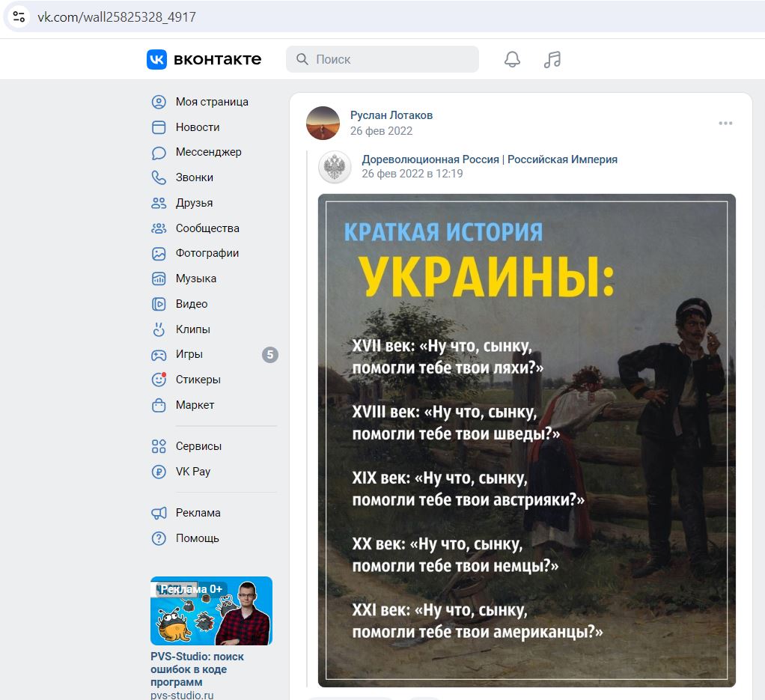The width and height of the screenshot is (765, 700).
Task: Click the Сообщества groups icon
Action: point(159,228)
